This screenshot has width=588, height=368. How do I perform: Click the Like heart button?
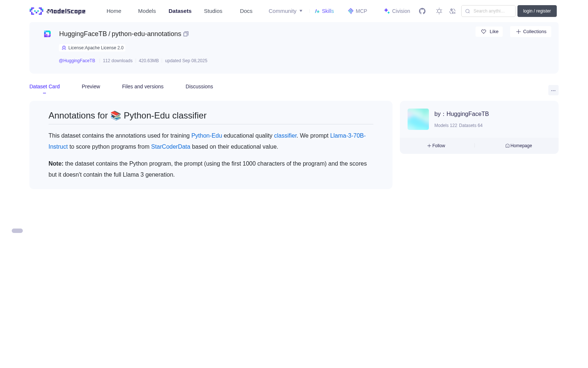tap(489, 32)
